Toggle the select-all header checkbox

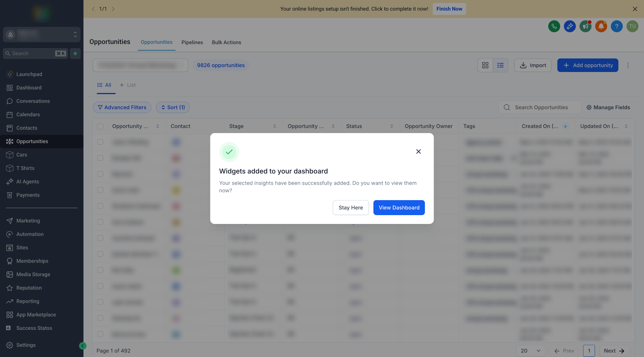100,127
